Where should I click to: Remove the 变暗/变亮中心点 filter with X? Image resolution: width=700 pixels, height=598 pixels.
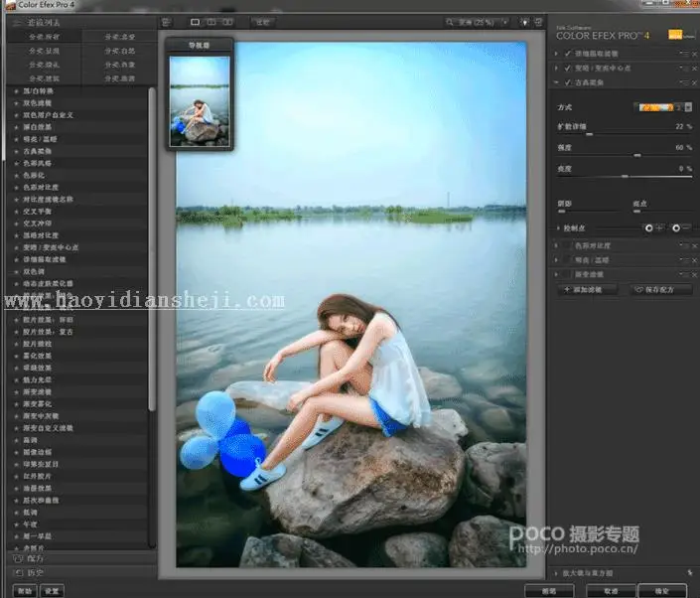click(695, 69)
